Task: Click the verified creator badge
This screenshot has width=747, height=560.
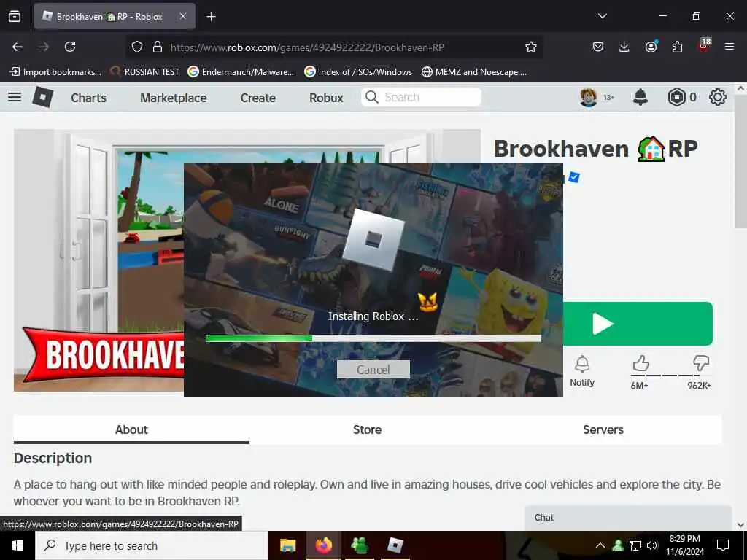Action: pos(574,177)
